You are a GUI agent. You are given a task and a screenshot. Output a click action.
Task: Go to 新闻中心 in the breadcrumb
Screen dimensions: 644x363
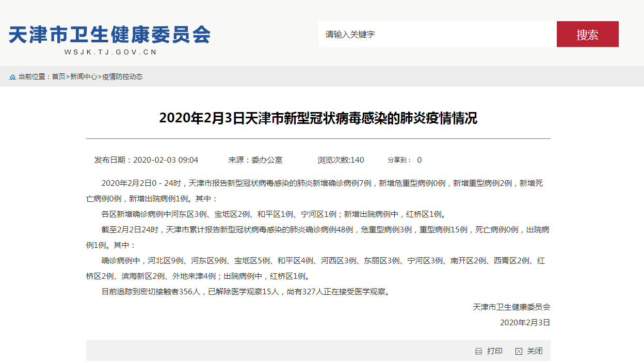point(84,77)
